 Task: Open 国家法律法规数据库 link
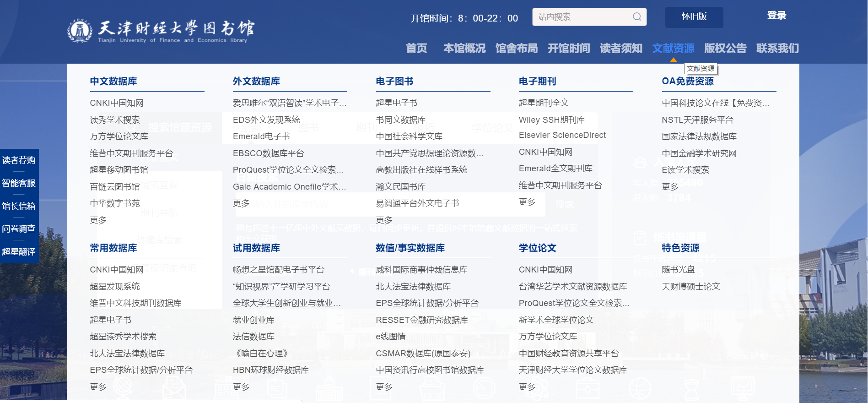point(699,136)
